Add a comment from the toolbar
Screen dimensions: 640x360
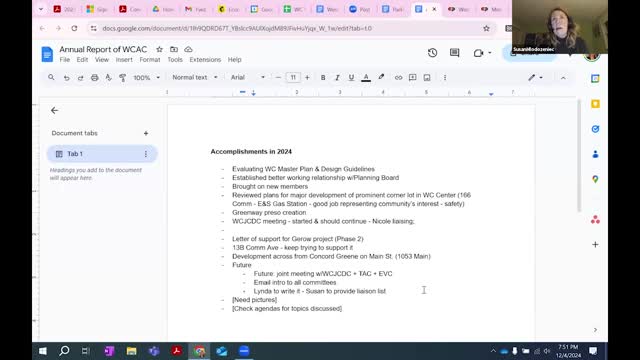pyautogui.click(x=413, y=78)
